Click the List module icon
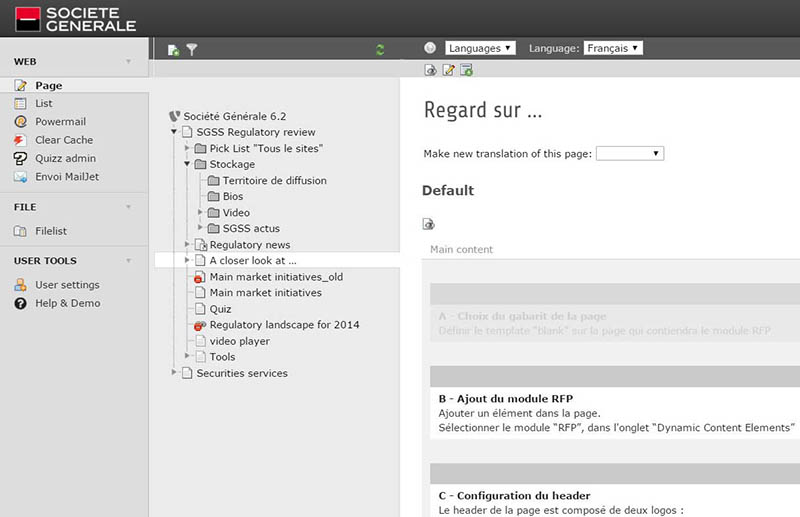Screen dimensions: 800x517 coord(20,104)
